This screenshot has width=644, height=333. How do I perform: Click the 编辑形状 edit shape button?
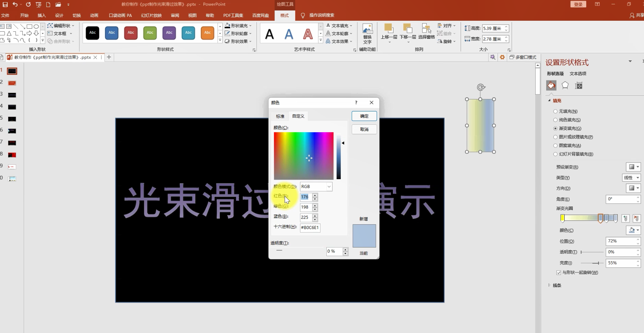[61, 25]
